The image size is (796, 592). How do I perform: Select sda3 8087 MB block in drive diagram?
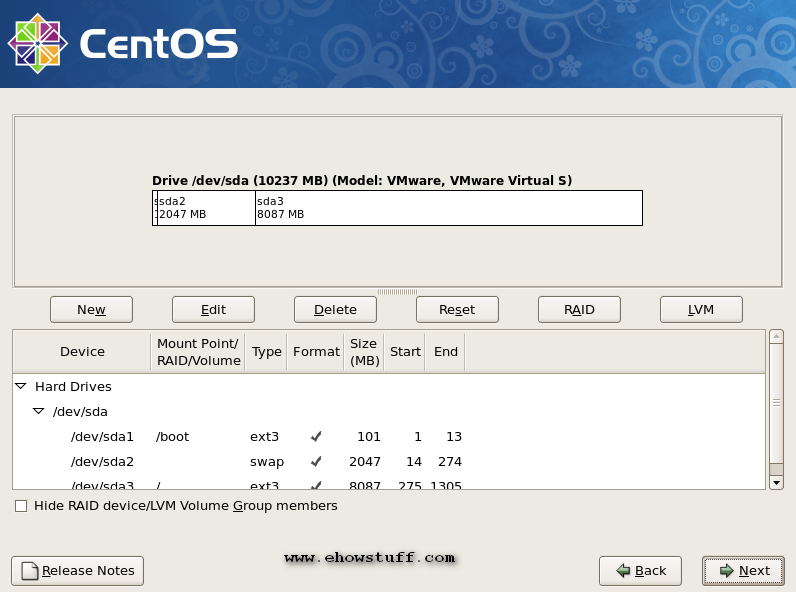[449, 208]
